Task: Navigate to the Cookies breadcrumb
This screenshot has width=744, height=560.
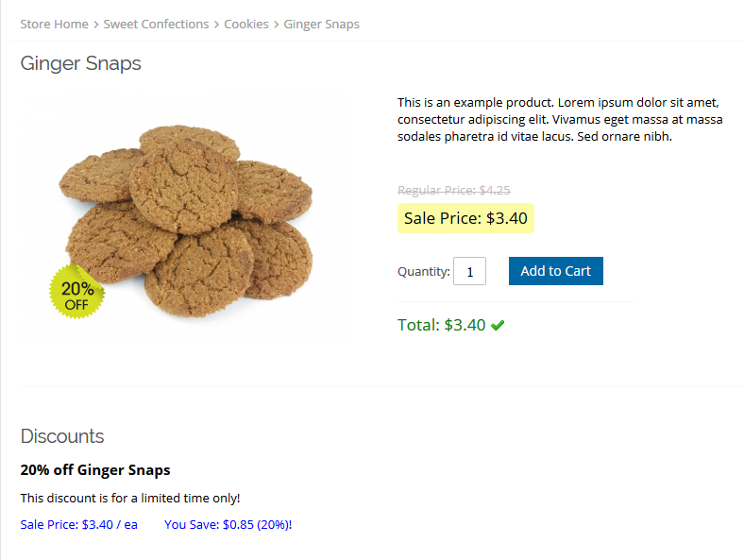Action: (x=246, y=25)
